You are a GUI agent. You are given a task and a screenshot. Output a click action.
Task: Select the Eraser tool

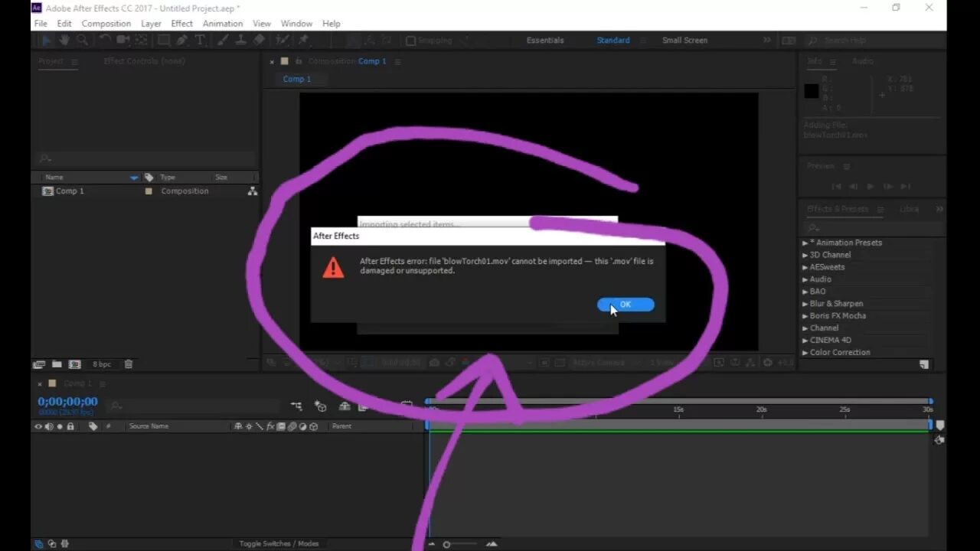pyautogui.click(x=260, y=41)
